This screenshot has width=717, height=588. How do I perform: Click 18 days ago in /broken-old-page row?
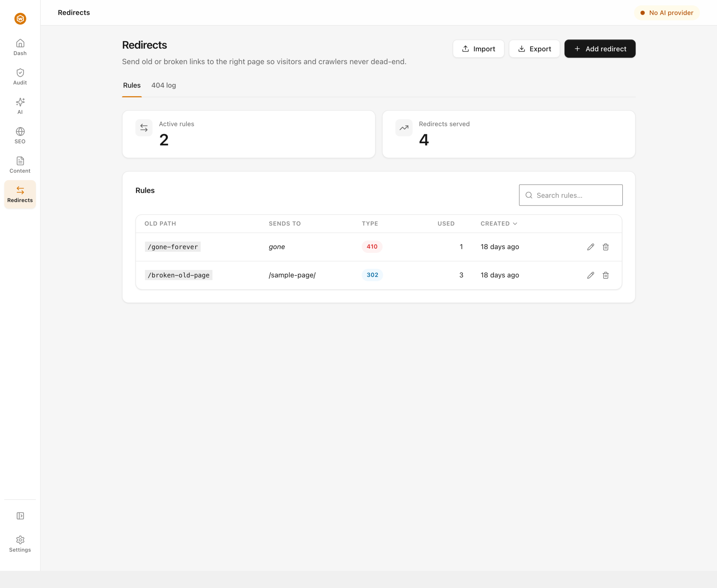click(x=500, y=275)
